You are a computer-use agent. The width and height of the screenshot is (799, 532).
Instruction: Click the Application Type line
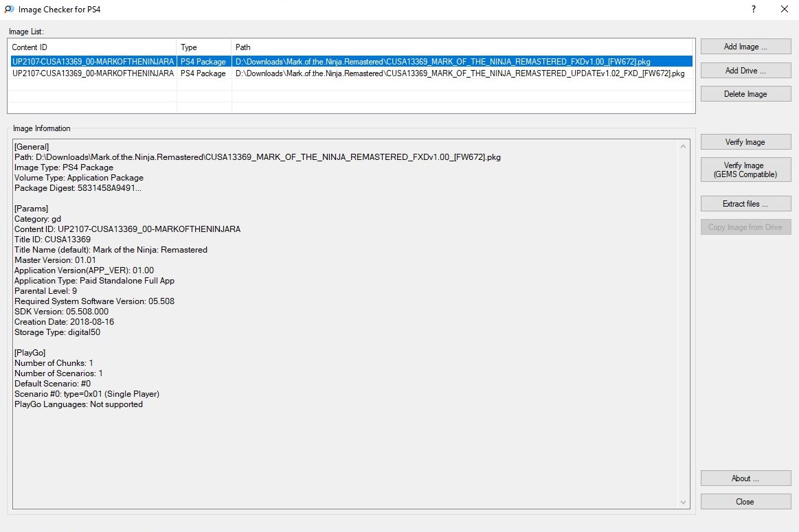pos(94,281)
